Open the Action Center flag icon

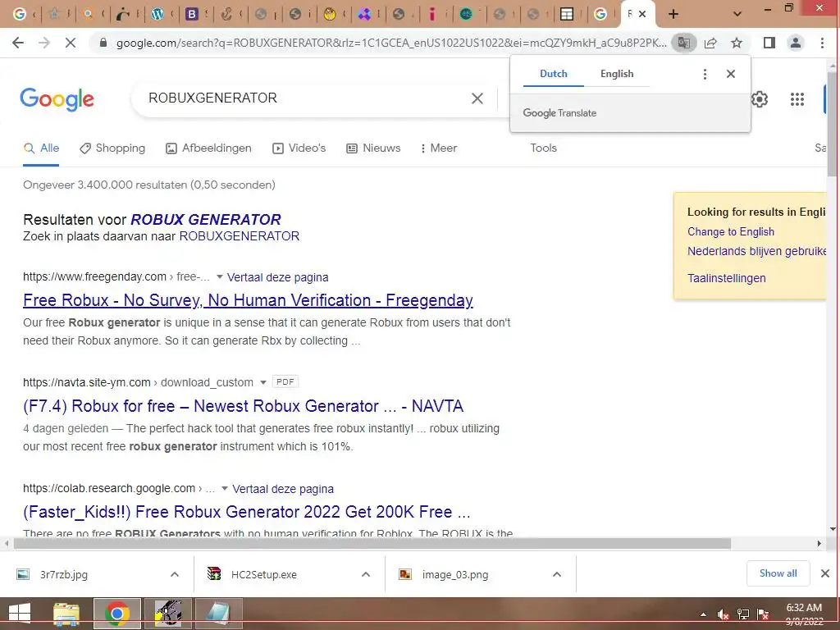763,614
